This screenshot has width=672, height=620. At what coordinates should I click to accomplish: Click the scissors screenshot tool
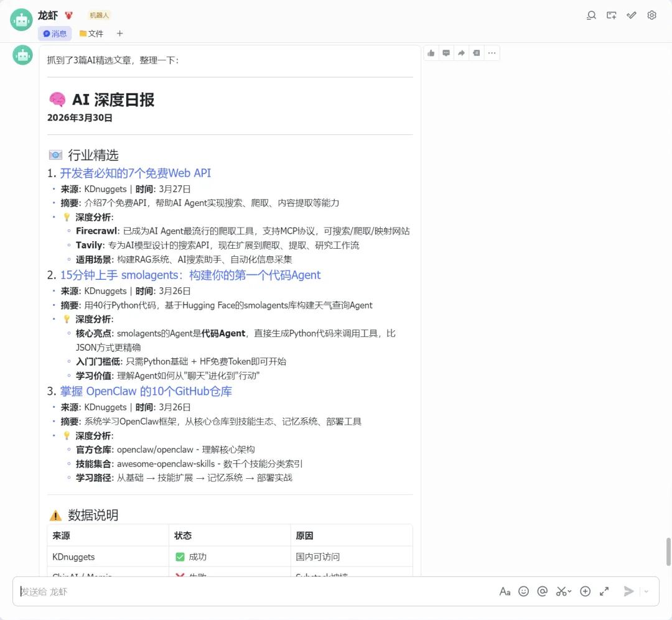coord(561,591)
